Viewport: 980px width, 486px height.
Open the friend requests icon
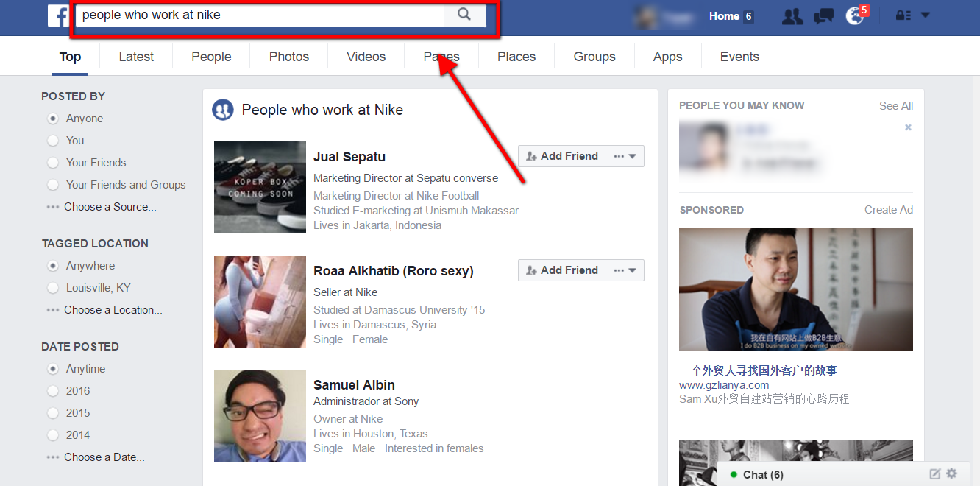coord(792,16)
